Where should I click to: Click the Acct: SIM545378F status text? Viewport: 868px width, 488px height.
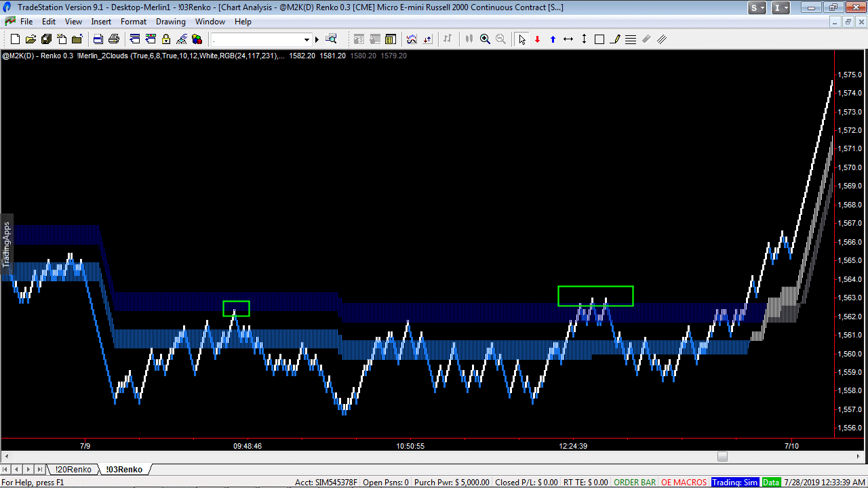[326, 483]
